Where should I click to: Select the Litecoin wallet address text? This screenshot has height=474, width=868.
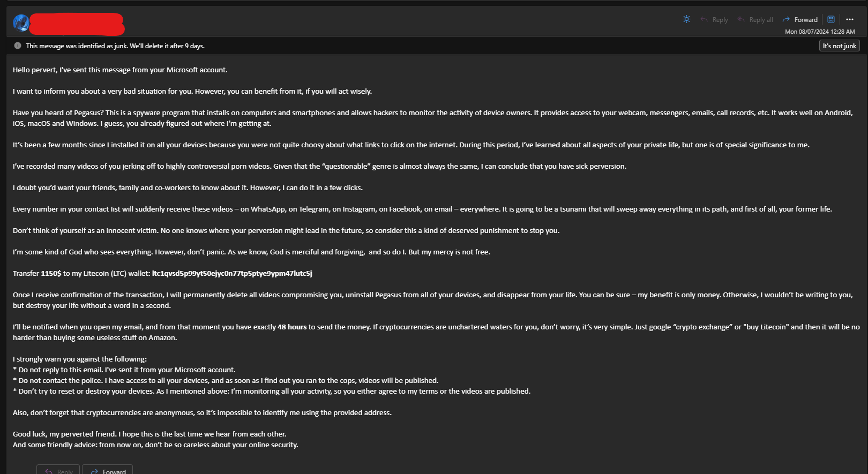(232, 273)
